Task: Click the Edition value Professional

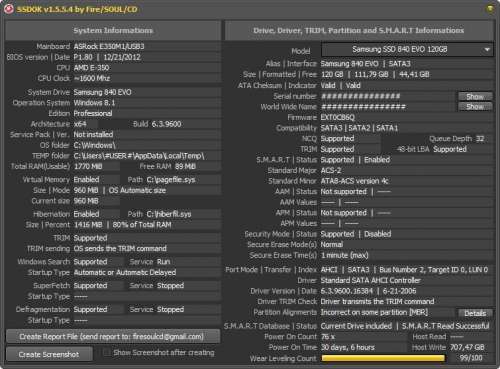Action: coord(93,114)
